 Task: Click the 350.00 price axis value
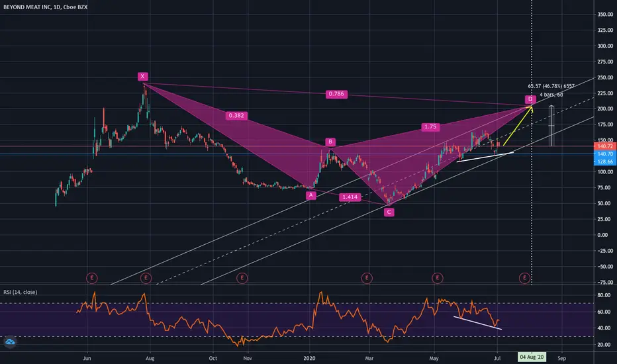point(605,14)
